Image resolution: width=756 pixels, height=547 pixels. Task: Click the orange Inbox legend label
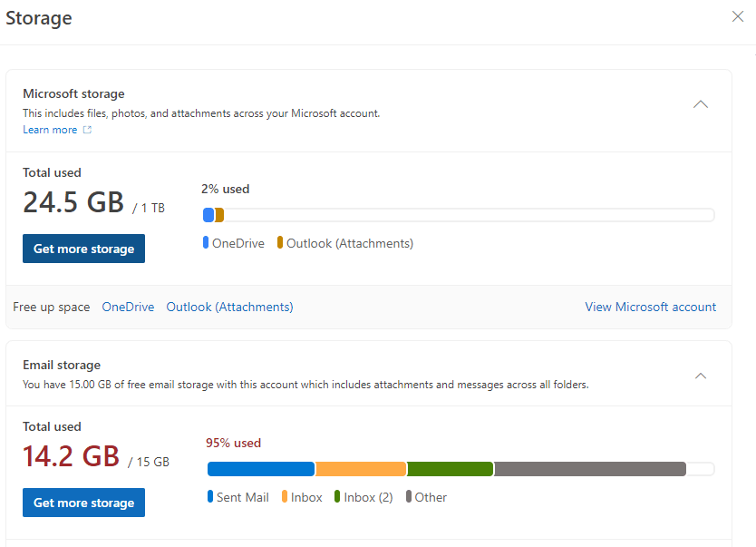pyautogui.click(x=306, y=497)
